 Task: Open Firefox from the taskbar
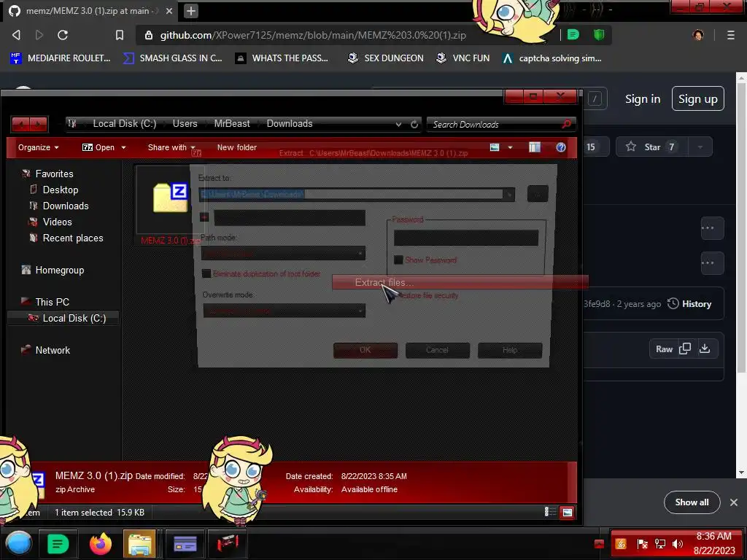[x=101, y=543]
